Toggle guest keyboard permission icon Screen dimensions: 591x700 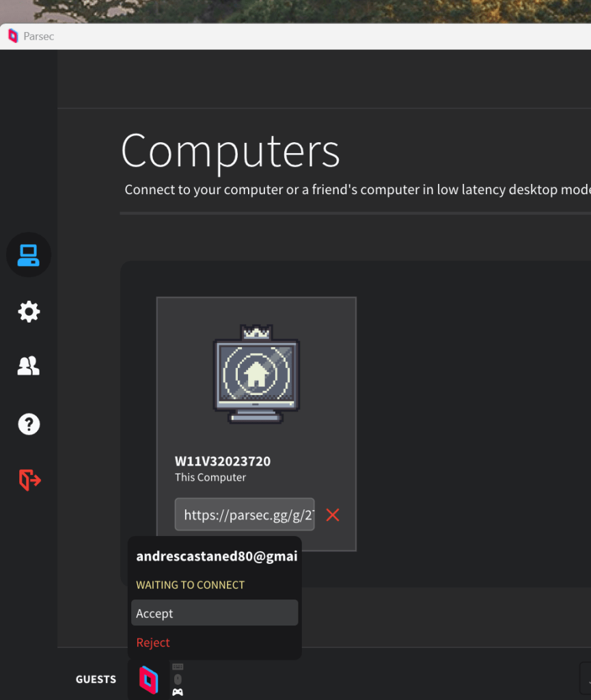[x=178, y=667]
